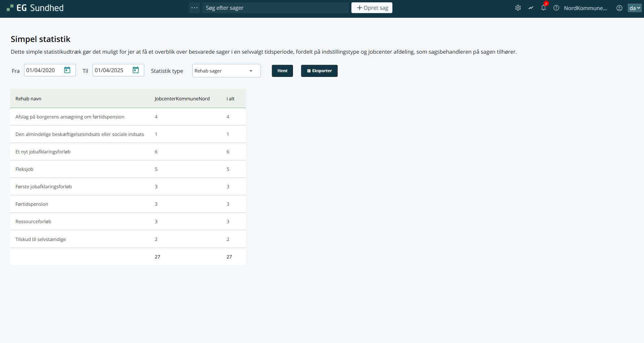Screen dimensions: 644x343
Task: Click the Opret sag button
Action: (x=372, y=8)
